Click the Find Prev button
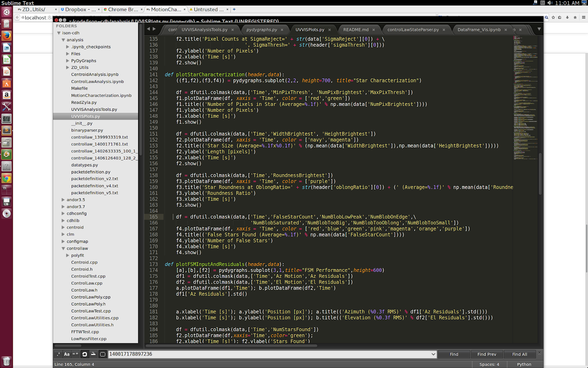This screenshot has height=368, width=588. (x=487, y=354)
